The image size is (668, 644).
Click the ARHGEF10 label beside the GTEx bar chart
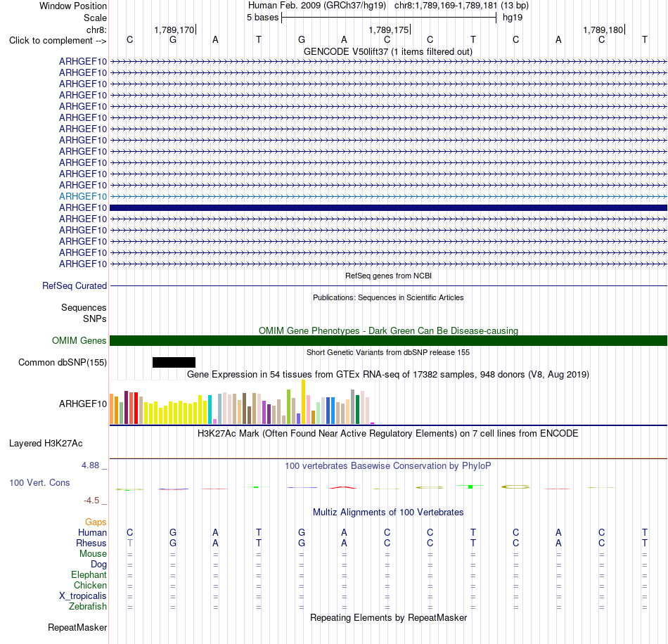point(83,404)
